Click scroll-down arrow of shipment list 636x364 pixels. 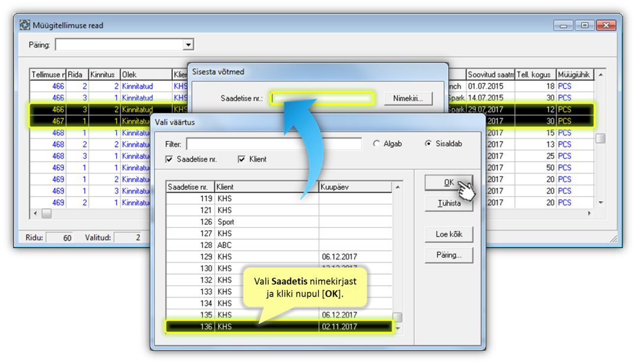397,328
